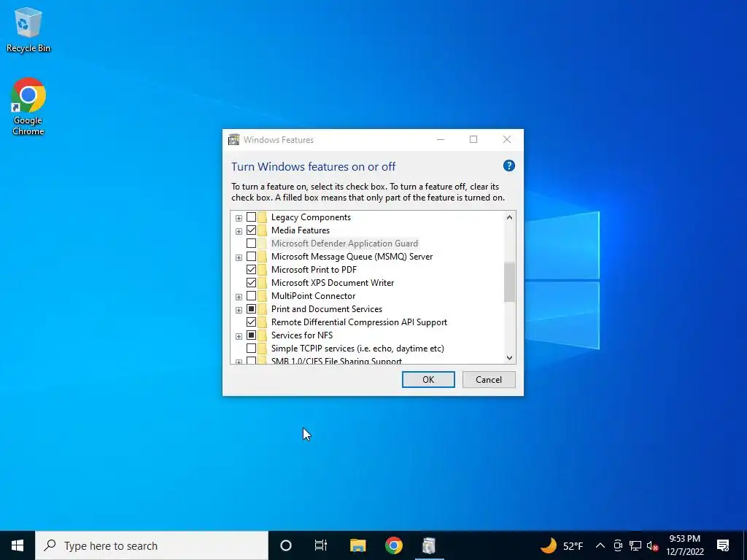The image size is (747, 560).
Task: Open File Explorer from the taskbar
Action: [x=357, y=545]
